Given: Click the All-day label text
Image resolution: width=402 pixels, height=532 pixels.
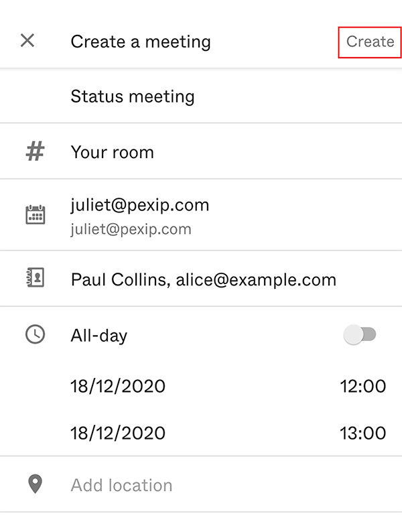Looking at the screenshot, I should [98, 335].
